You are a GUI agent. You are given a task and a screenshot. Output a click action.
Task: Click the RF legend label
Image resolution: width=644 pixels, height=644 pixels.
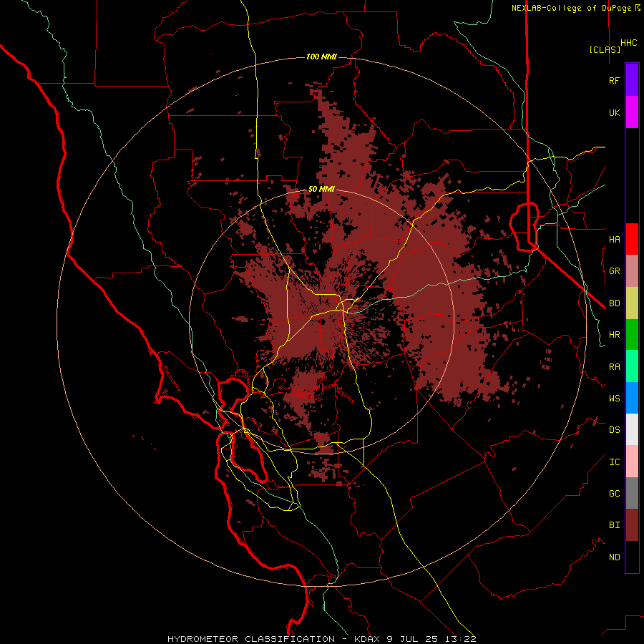pyautogui.click(x=614, y=80)
